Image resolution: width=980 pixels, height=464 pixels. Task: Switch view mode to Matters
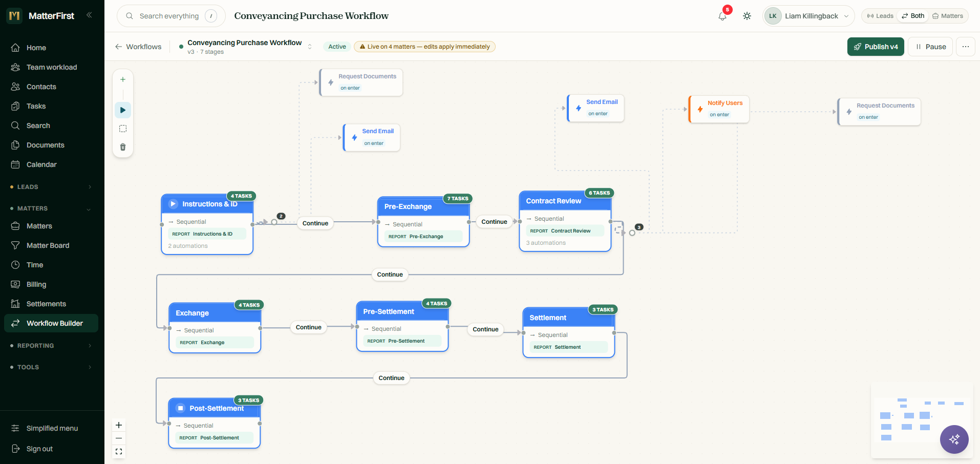point(948,16)
